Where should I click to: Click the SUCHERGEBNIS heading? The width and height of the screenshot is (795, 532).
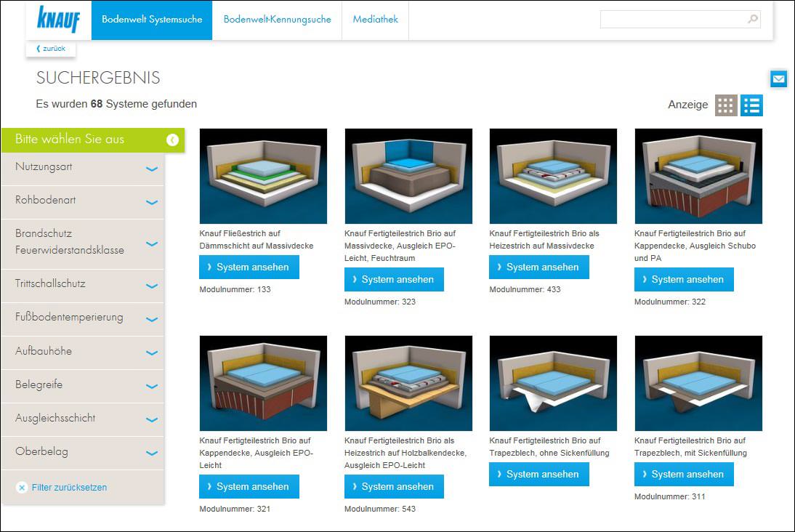pos(98,78)
